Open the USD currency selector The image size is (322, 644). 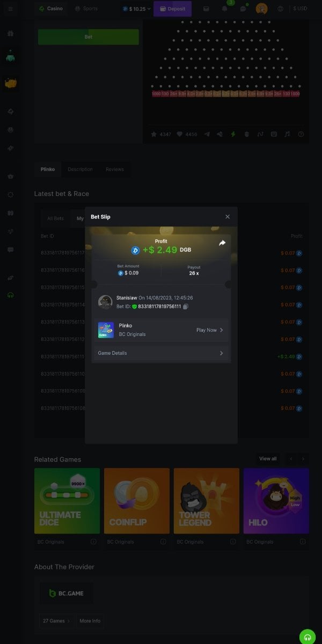click(301, 9)
